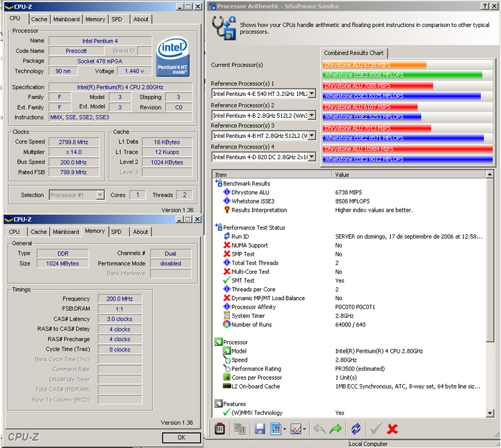Click the red X cancel icon
This screenshot has width=501, height=448.
tap(393, 429)
